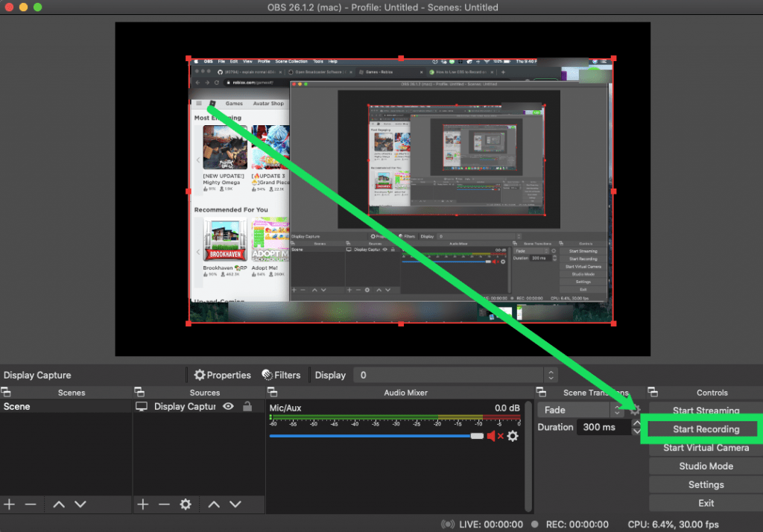
Task: Open OBS Settings from Controls
Action: coord(706,485)
